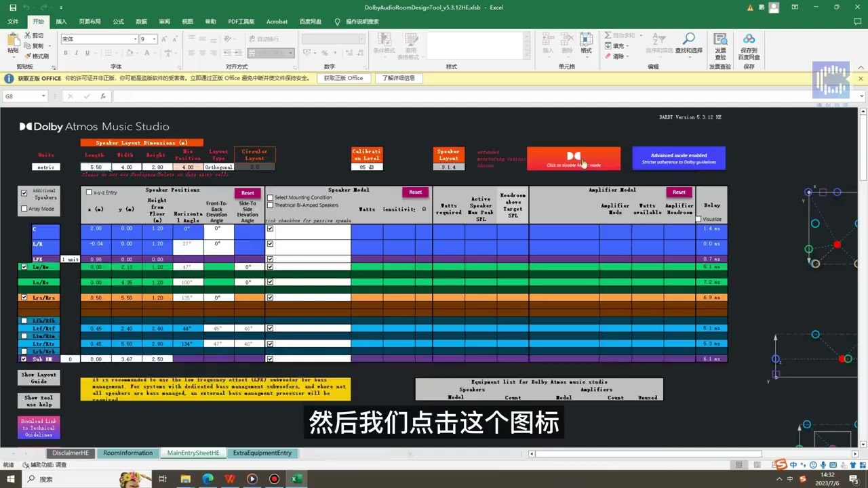Click 获取正版 Office button
This screenshot has width=868, height=488.
point(343,78)
